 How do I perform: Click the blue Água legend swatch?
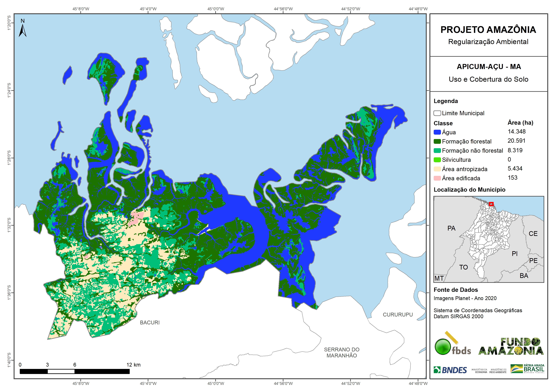(437, 132)
